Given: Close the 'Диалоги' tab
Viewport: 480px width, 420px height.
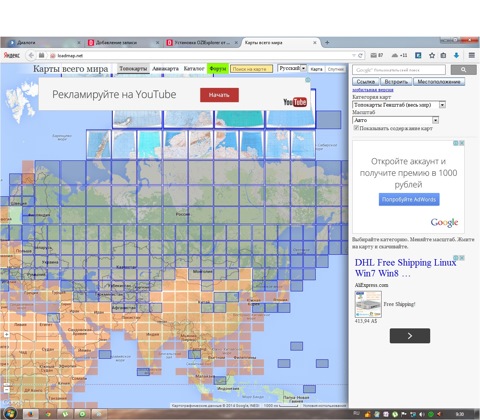Looking at the screenshot, I should coord(79,43).
